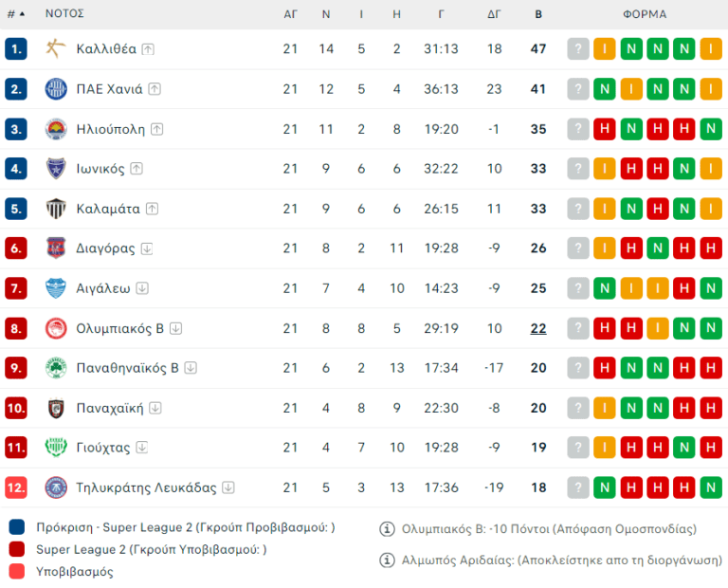This screenshot has height=588, width=728.
Task: Click the relegation arrow icon beside Διαγόρας
Action: [x=146, y=248]
